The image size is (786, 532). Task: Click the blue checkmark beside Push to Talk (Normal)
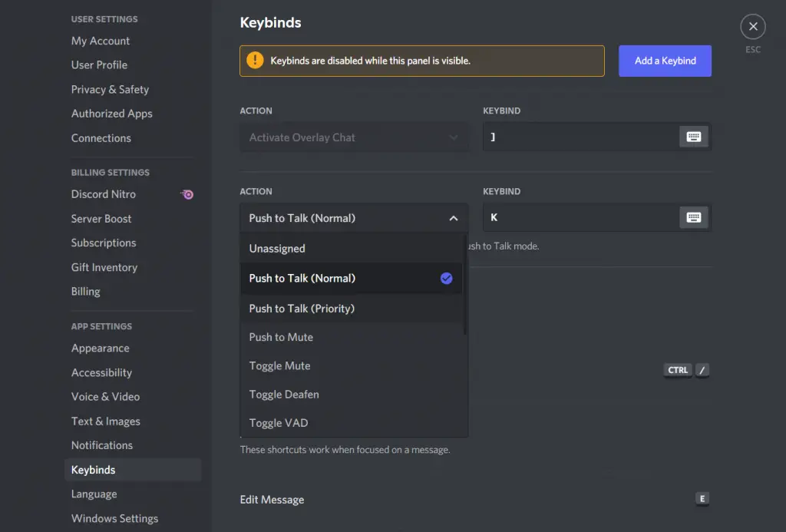tap(446, 279)
